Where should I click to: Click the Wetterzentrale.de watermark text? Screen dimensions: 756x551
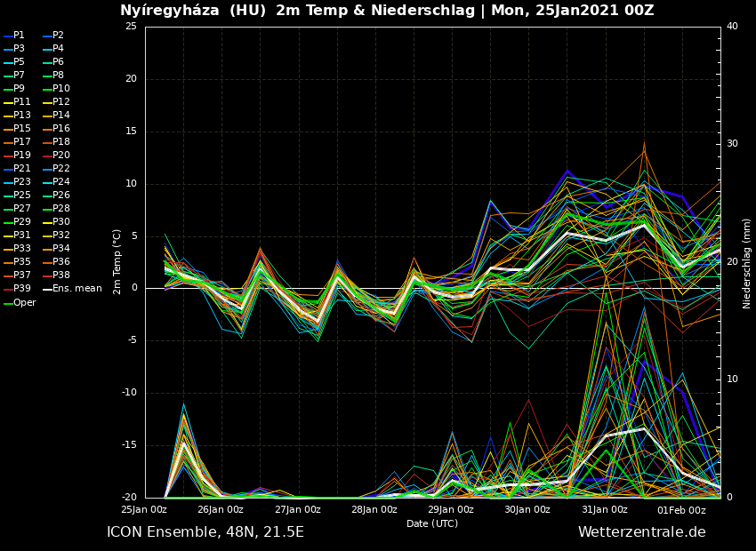pos(641,532)
